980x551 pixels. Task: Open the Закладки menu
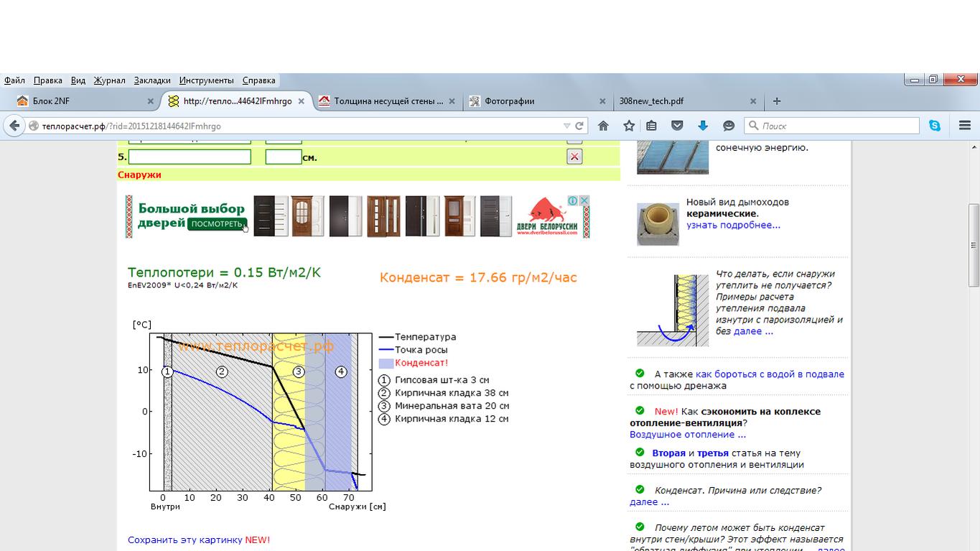151,80
